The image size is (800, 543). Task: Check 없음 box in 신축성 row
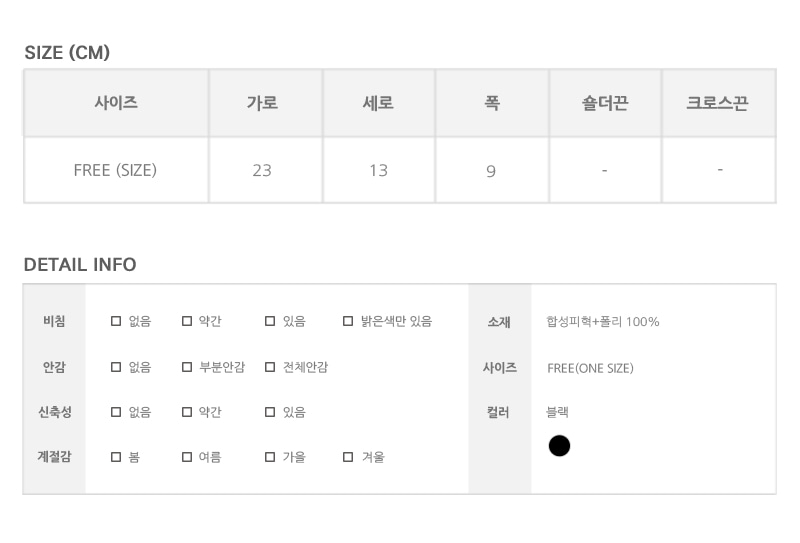click(116, 412)
